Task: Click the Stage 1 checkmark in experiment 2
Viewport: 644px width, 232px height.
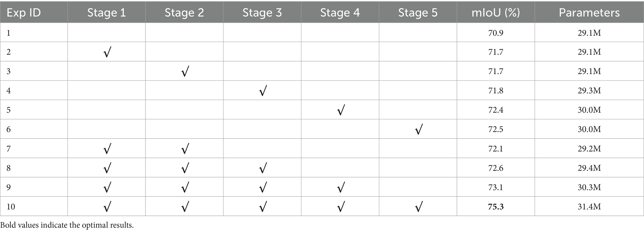Action: 107,52
